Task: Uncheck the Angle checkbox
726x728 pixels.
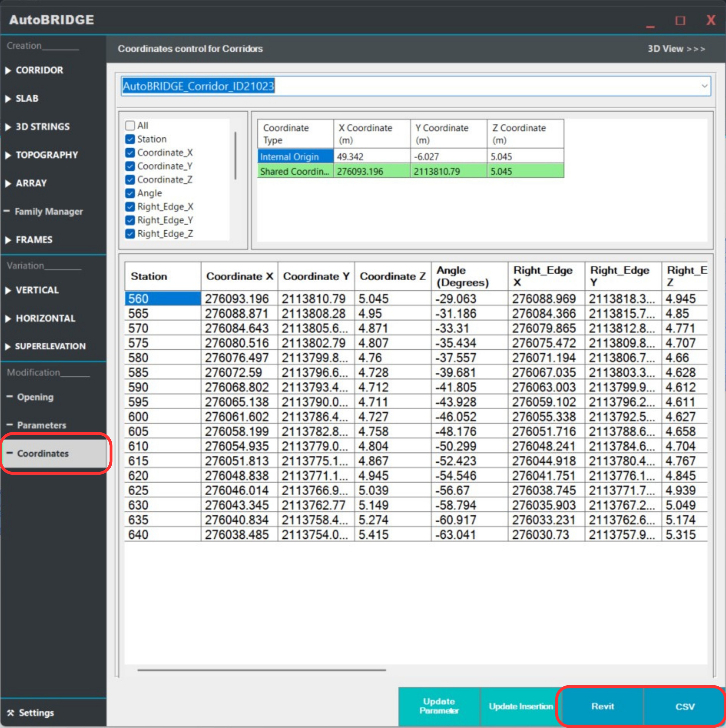Action: click(130, 193)
